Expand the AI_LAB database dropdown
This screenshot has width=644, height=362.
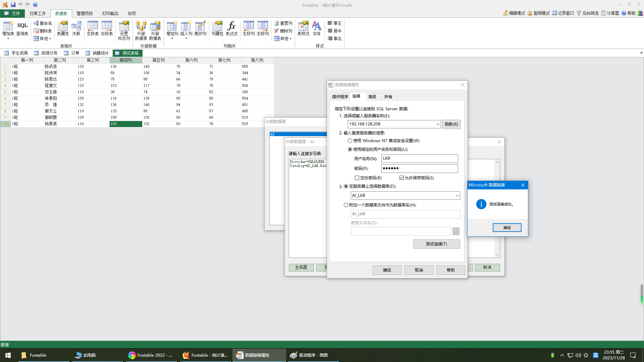tap(457, 196)
